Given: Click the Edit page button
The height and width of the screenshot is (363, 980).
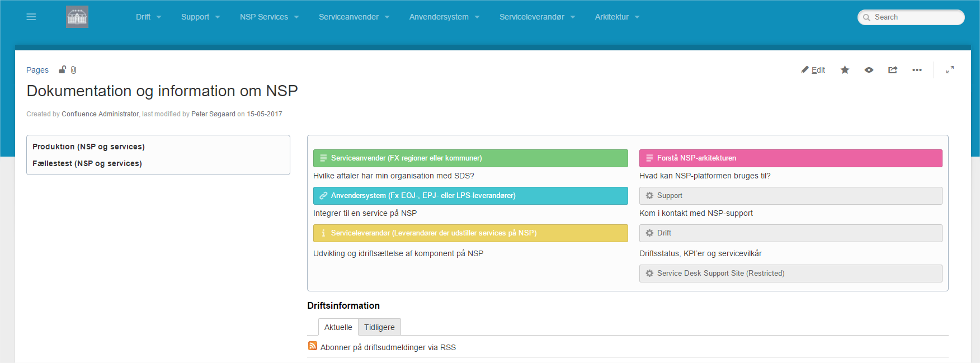Looking at the screenshot, I should pyautogui.click(x=813, y=70).
